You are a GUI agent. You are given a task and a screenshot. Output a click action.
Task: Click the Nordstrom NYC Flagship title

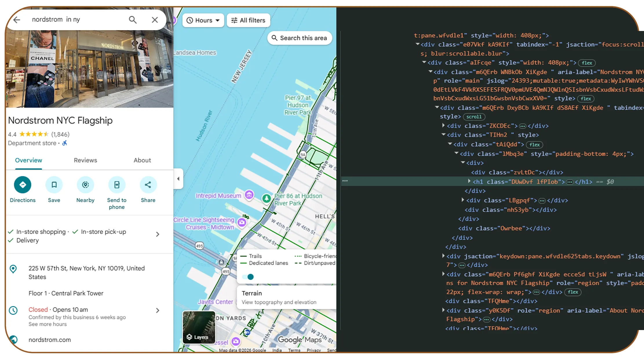[x=60, y=120]
